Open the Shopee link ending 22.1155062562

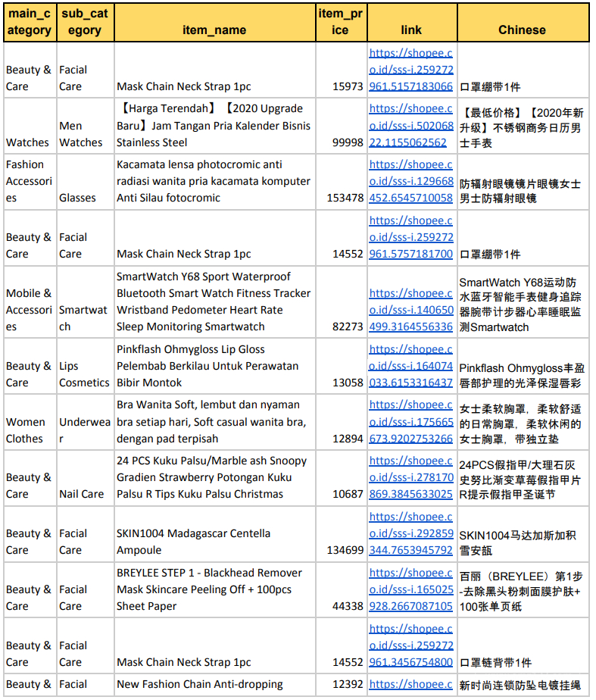pos(411,126)
